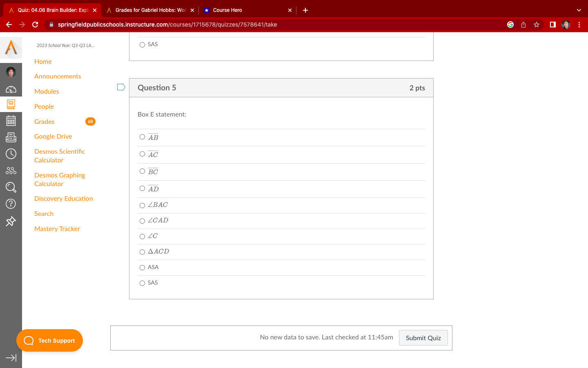Open Grades from the course menu
Image resolution: width=588 pixels, height=368 pixels.
coord(44,121)
